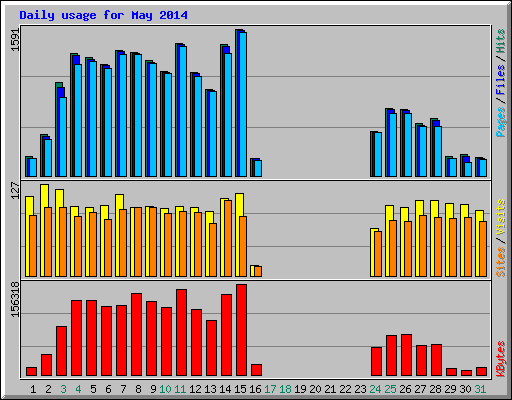The width and height of the screenshot is (512, 400).
Task: Click day 30 on the x-axis
Action: pyautogui.click(x=465, y=389)
